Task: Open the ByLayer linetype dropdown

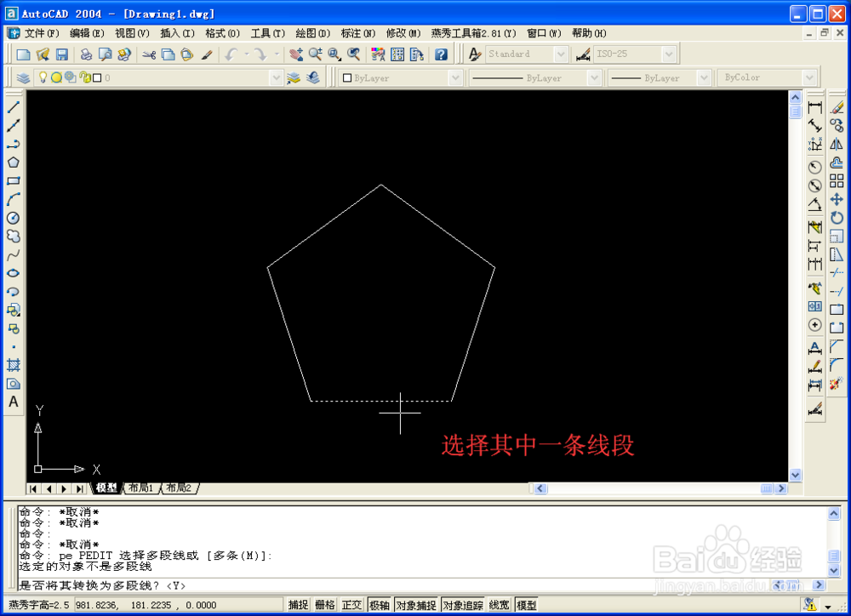Action: click(x=594, y=78)
